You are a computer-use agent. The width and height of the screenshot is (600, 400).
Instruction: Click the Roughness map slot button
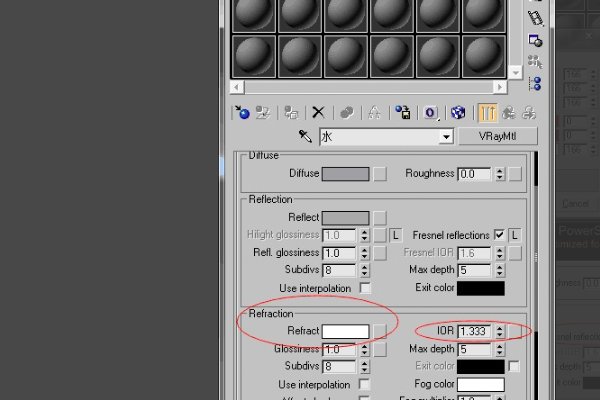pos(515,174)
